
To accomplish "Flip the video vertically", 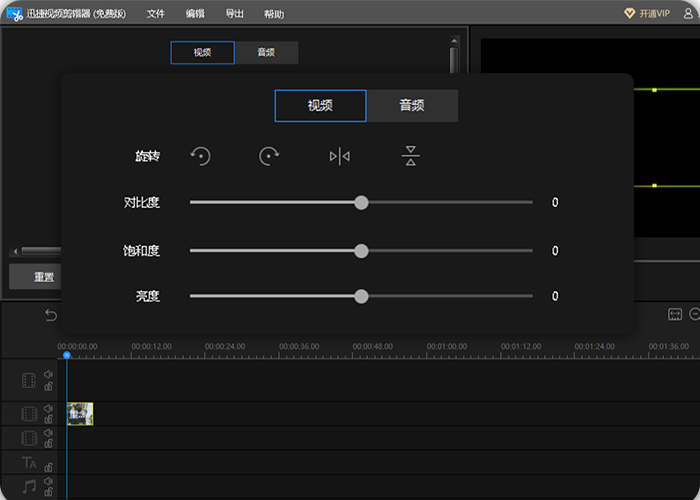I will pyautogui.click(x=410, y=156).
